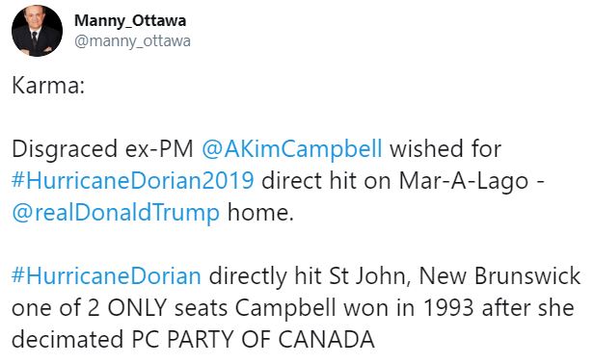This screenshot has height=364, width=594.
Task: Click the "St John, New Brunswick" text
Action: (454, 275)
